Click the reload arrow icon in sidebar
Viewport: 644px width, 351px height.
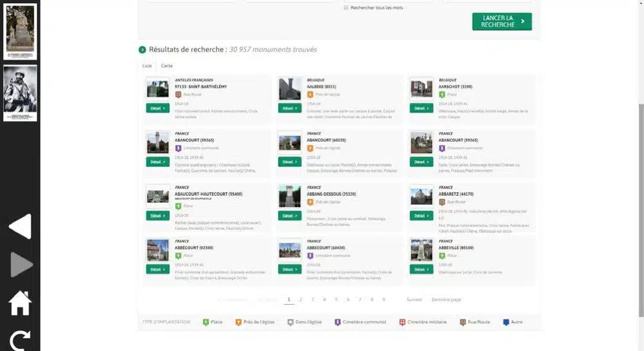pos(20,340)
